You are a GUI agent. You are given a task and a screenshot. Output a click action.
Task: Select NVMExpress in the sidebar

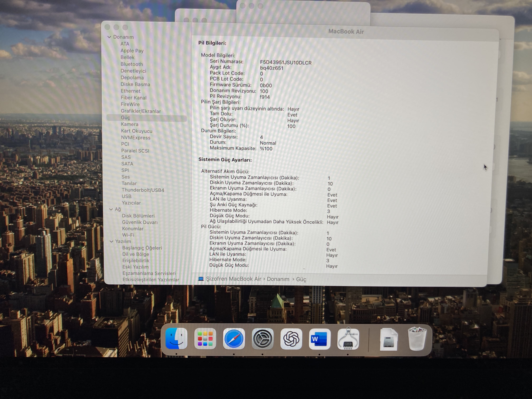click(x=136, y=138)
